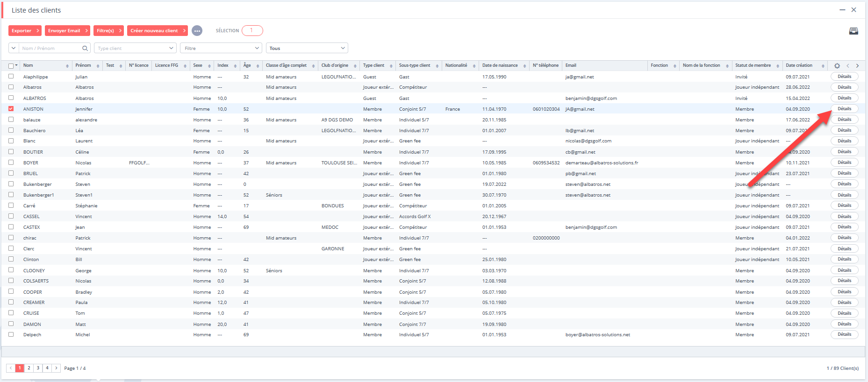Sort by Sexe column arrows
The height and width of the screenshot is (382, 868).
tap(209, 66)
